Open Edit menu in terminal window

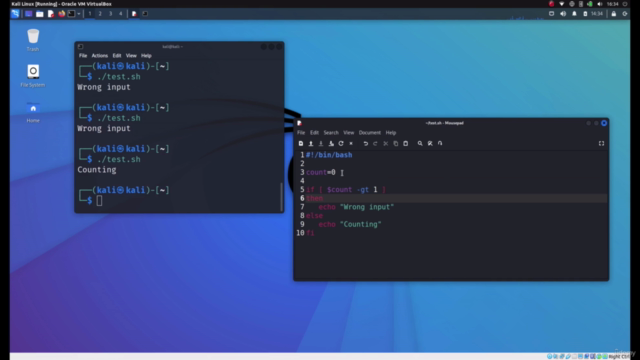tap(117, 56)
